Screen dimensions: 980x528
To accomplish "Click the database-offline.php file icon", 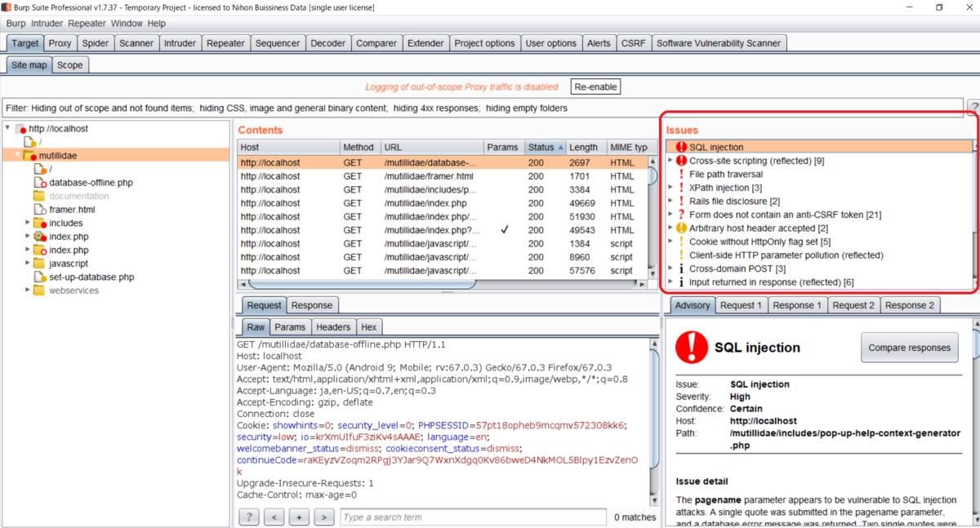I will pyautogui.click(x=39, y=183).
